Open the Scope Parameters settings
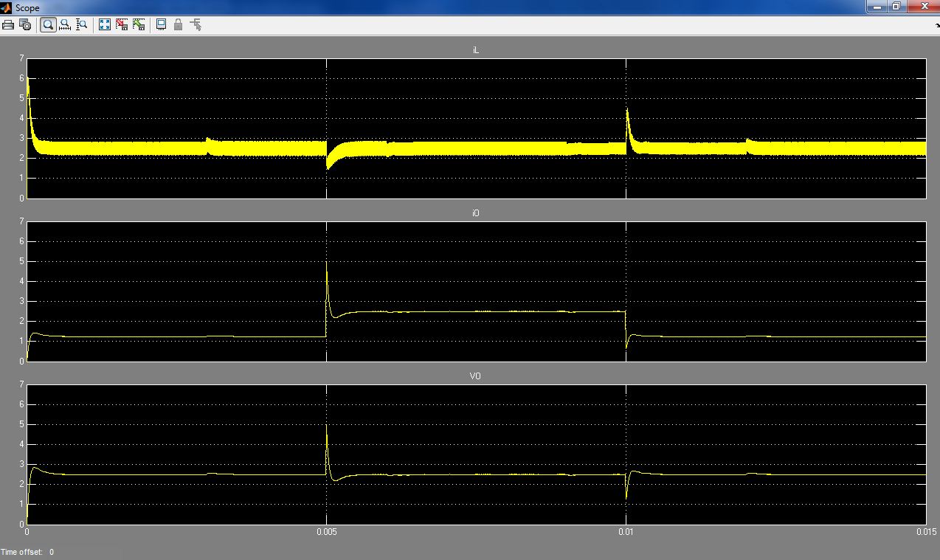Viewport: 940px width, 560px height. click(25, 24)
